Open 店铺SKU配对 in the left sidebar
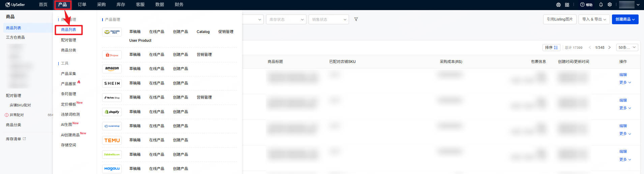This screenshot has height=174, width=644. coord(20,105)
